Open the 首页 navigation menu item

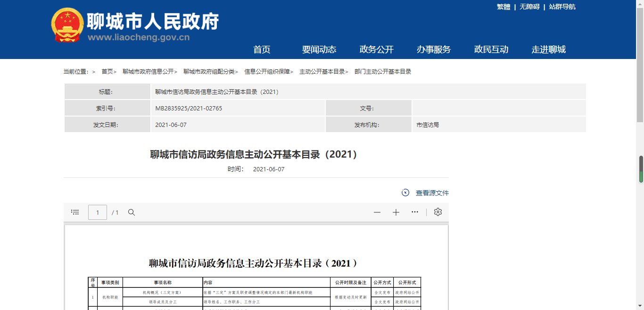[262, 50]
